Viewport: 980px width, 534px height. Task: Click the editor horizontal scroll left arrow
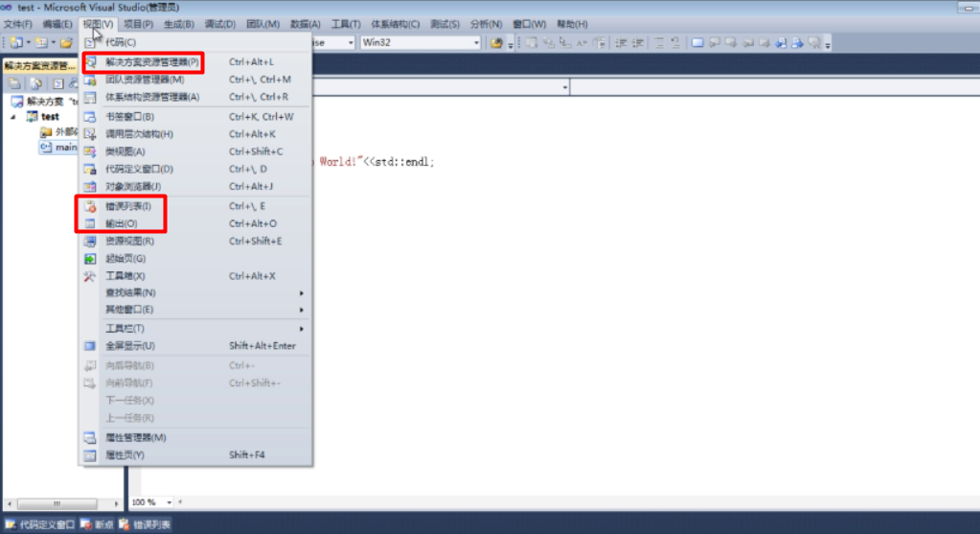180,502
